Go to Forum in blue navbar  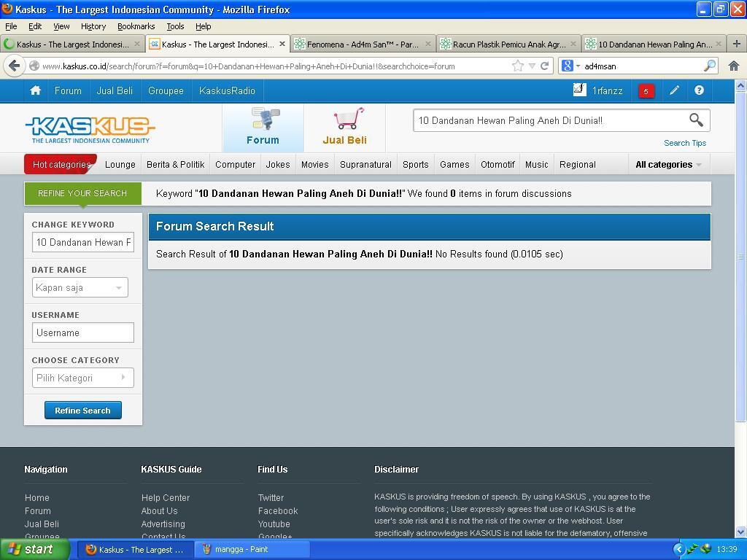click(x=68, y=90)
